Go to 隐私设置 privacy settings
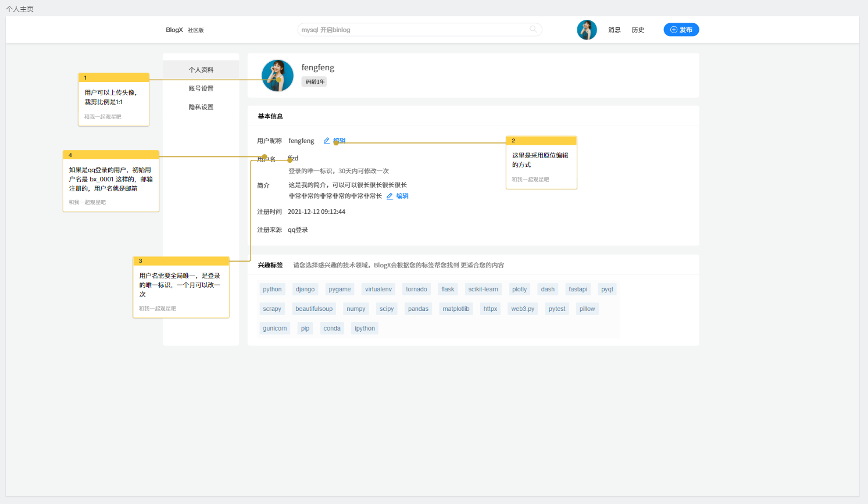 201,107
